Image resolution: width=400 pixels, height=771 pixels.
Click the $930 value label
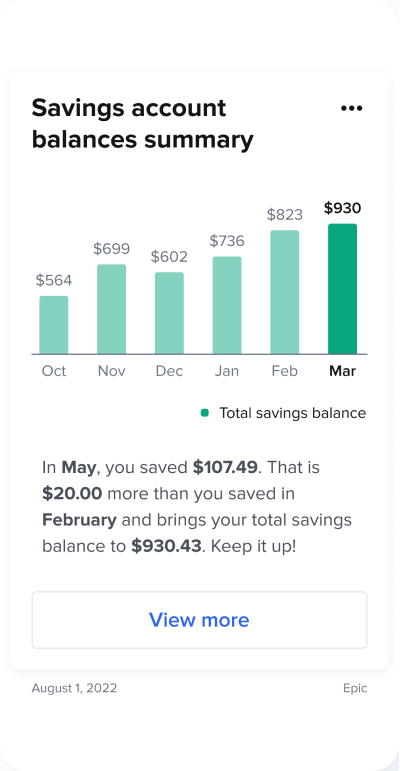342,208
